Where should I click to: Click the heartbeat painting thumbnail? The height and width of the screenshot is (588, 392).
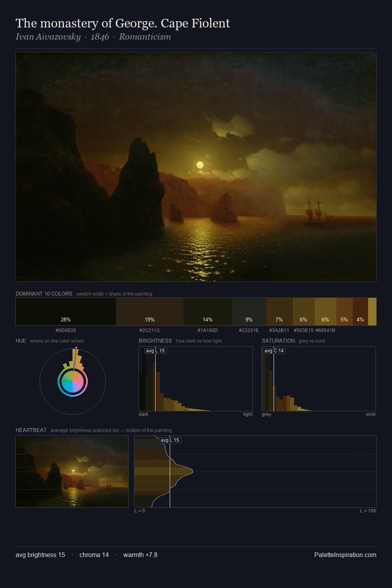pyautogui.click(x=72, y=472)
